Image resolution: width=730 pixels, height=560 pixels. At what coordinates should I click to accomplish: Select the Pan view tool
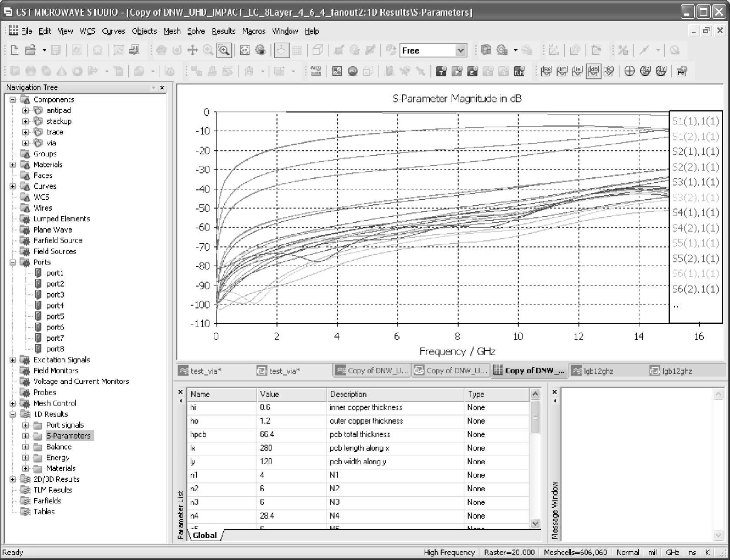(192, 50)
